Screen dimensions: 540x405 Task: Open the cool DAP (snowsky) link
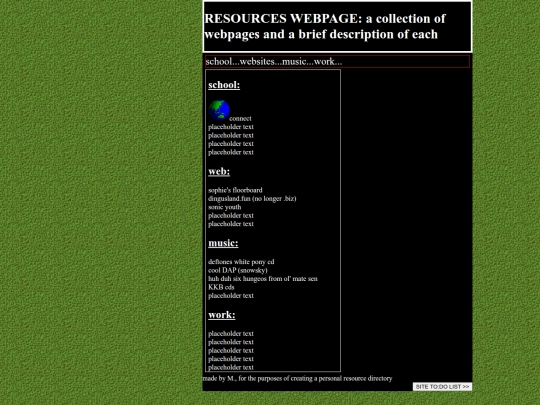tap(238, 270)
